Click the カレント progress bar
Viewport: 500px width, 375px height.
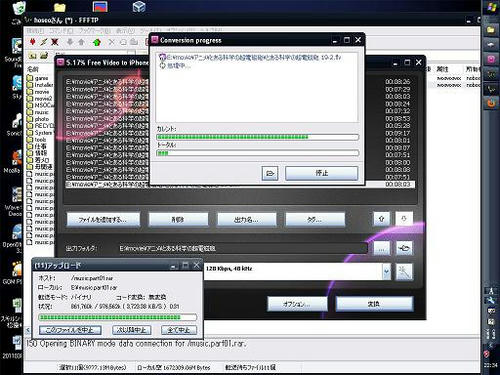pos(257,137)
